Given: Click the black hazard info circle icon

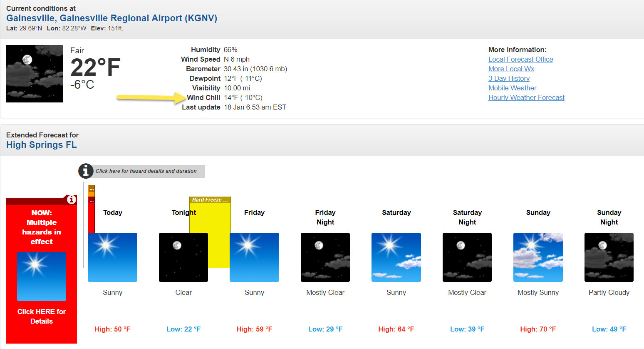Looking at the screenshot, I should 86,171.
